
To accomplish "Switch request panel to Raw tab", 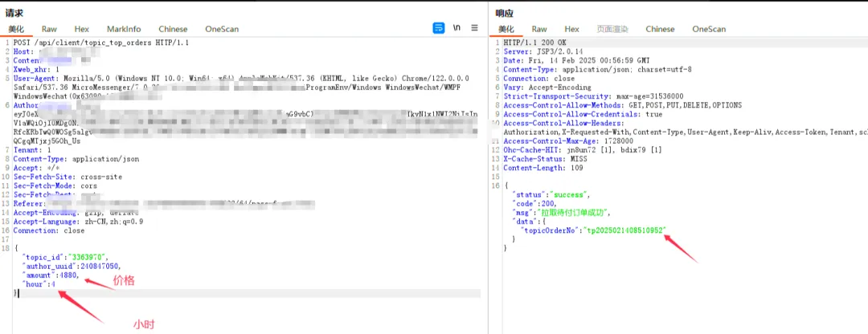I will tap(49, 30).
